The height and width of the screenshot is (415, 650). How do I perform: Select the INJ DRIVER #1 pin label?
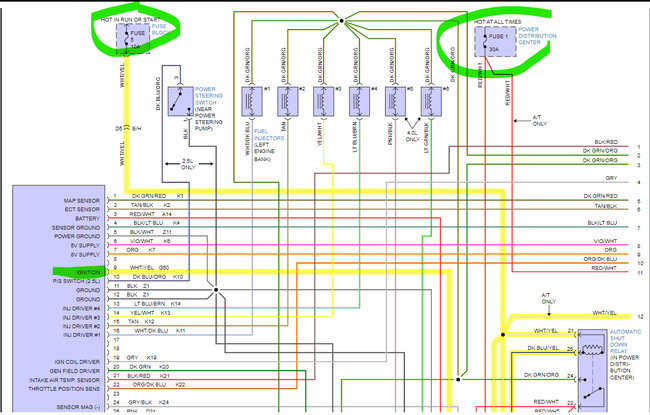81,335
